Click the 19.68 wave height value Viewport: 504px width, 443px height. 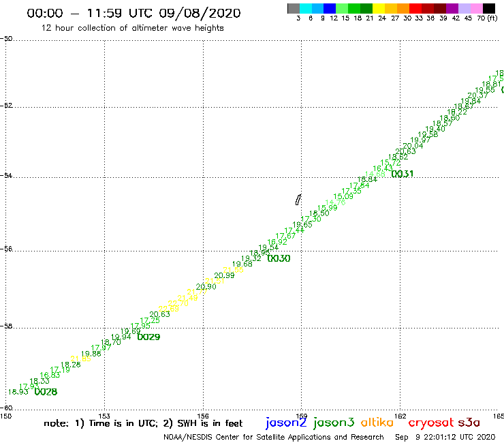tap(242, 264)
